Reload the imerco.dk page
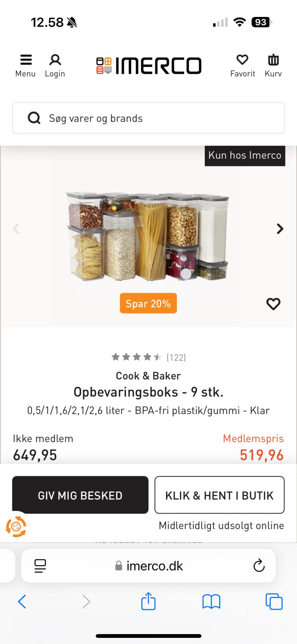The height and width of the screenshot is (644, 297). coord(259,566)
